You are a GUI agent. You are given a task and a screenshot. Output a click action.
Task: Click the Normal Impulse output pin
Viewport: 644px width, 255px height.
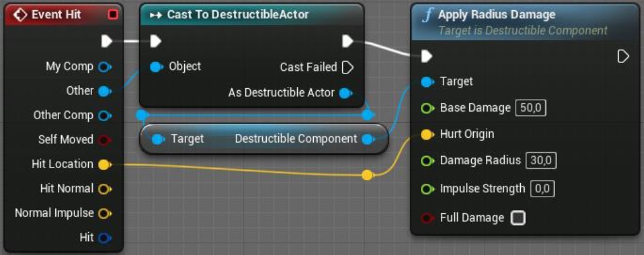[105, 213]
